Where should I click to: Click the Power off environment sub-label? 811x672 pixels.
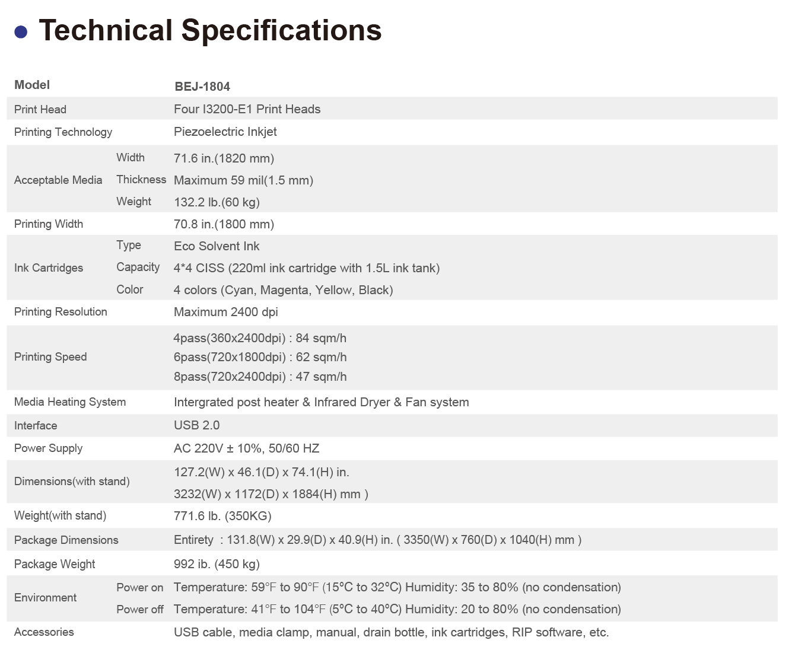[x=139, y=610]
